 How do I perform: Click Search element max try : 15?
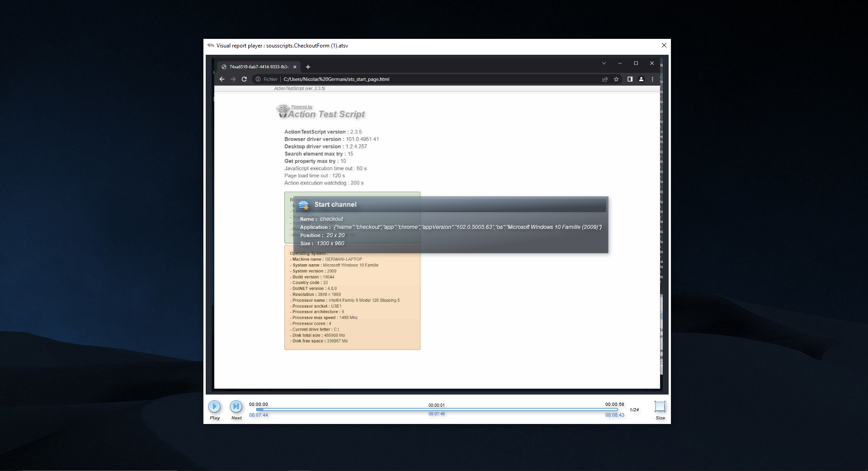(319, 154)
